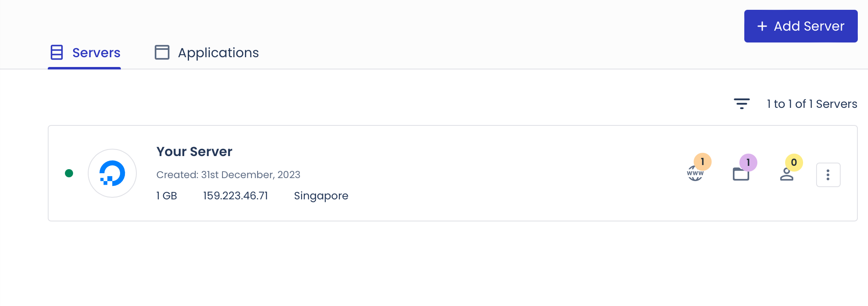Click the Add Server button
The height and width of the screenshot is (306, 868).
coord(801,26)
